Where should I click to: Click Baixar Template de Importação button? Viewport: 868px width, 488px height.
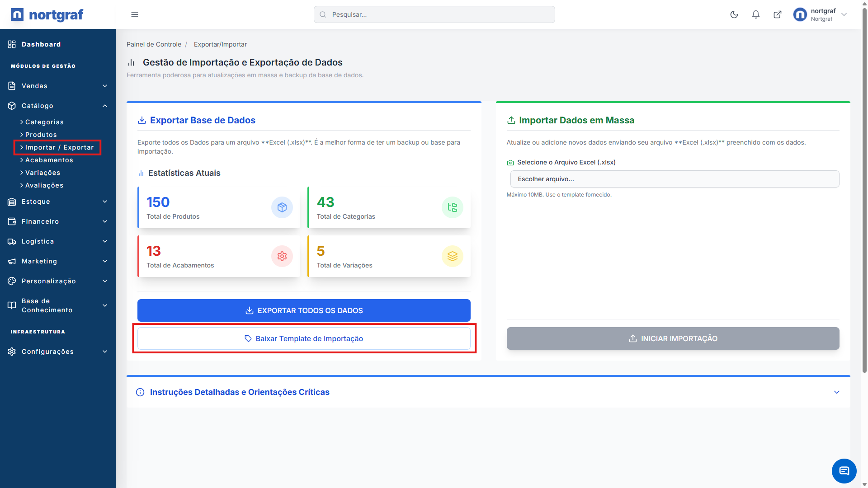tap(304, 338)
